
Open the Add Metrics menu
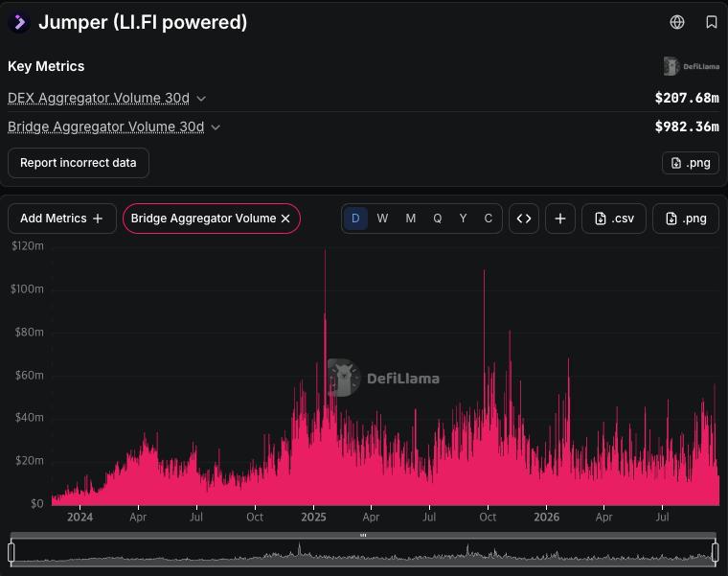(61, 219)
